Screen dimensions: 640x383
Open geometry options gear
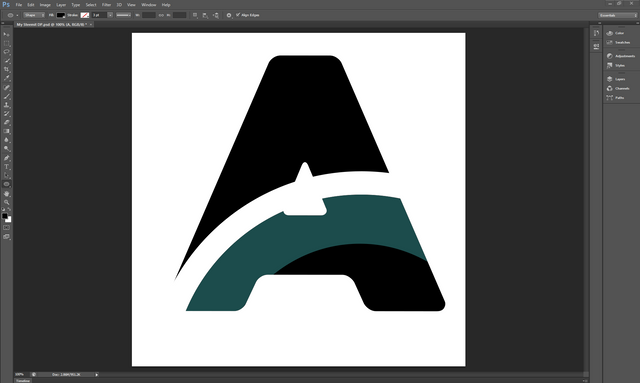coord(229,15)
